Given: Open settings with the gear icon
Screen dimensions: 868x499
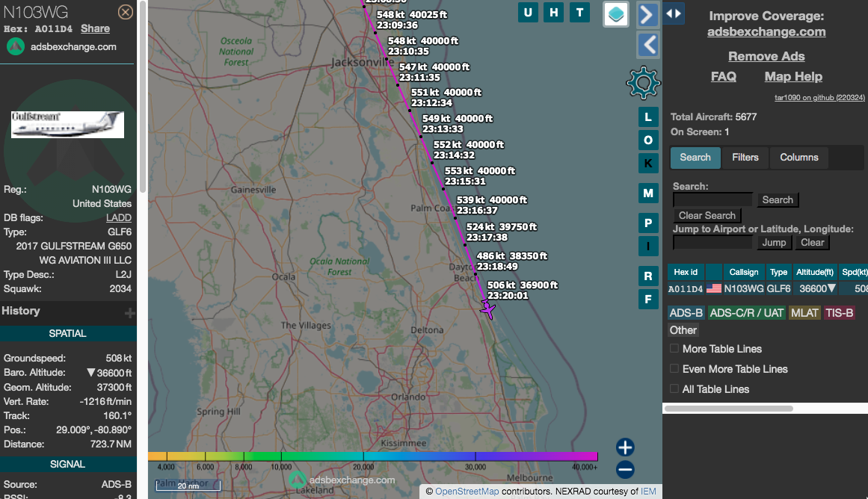Looking at the screenshot, I should [643, 82].
